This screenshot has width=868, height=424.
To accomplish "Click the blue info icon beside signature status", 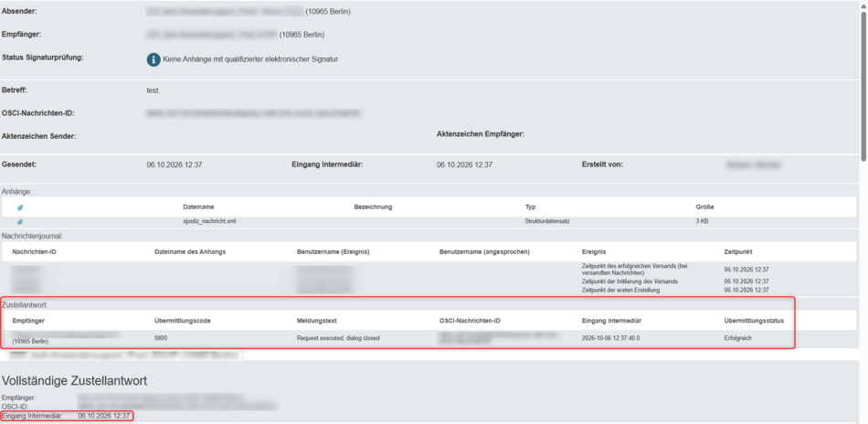I will [153, 59].
